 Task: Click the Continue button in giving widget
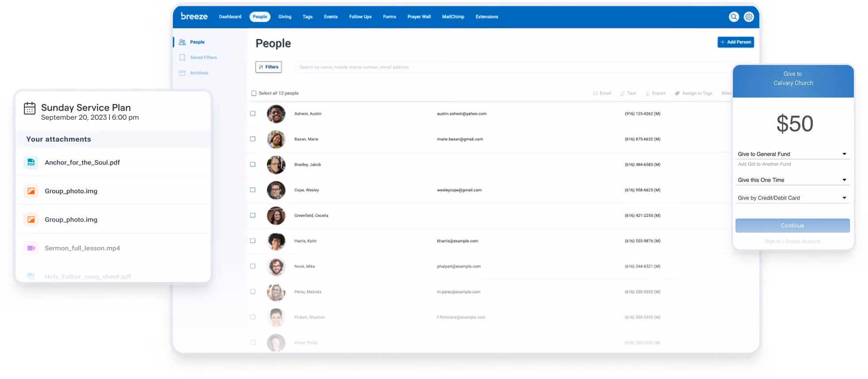tap(792, 225)
